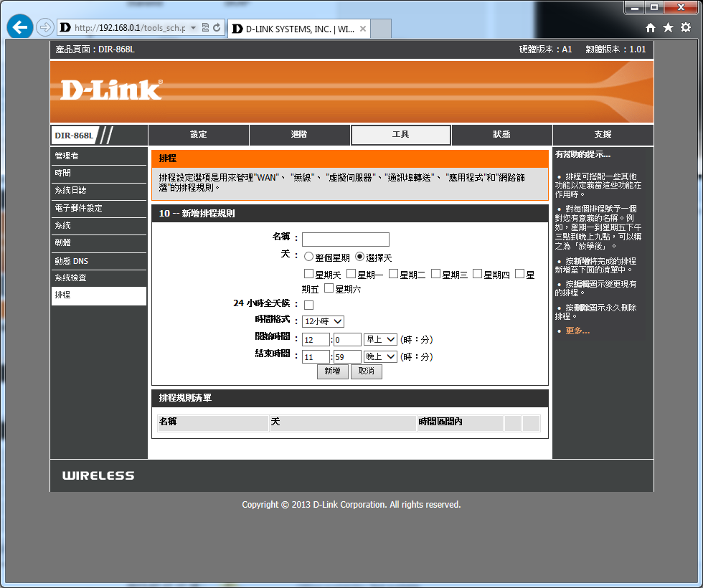Click the refresh icon in address bar
Screen dimensions: 703x588
click(216, 28)
